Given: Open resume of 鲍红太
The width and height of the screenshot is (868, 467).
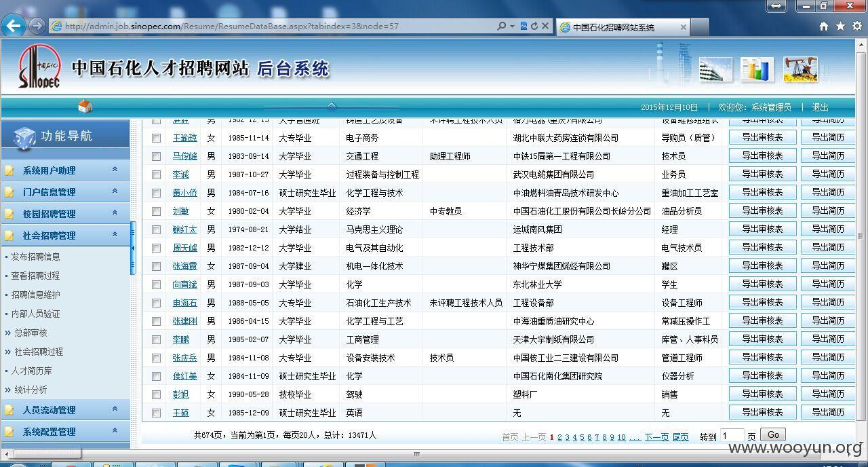Looking at the screenshot, I should (x=184, y=229).
